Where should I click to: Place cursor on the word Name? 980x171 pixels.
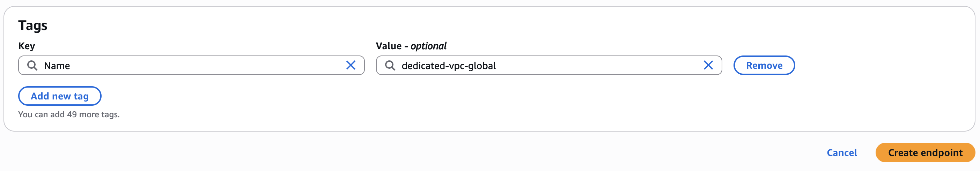coord(57,66)
